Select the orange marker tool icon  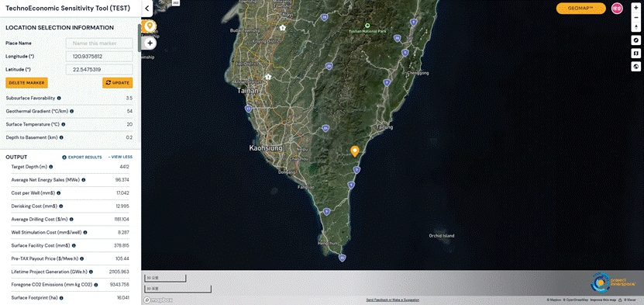150,26
